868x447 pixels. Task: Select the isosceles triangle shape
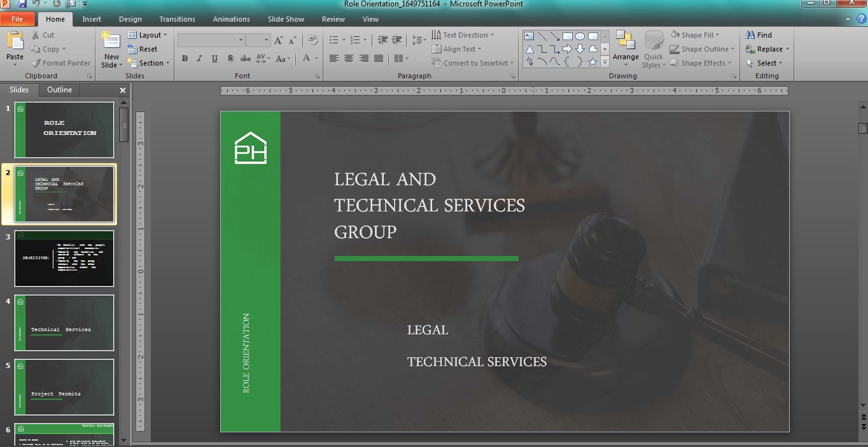529,49
